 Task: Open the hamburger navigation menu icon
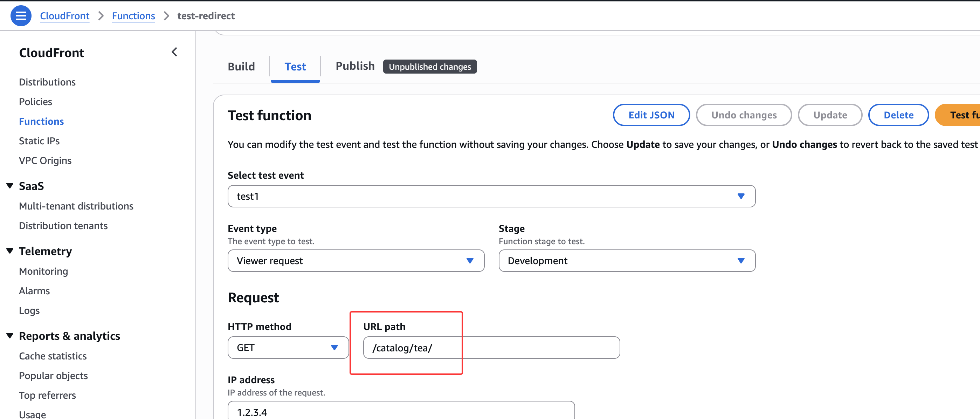[x=21, y=16]
